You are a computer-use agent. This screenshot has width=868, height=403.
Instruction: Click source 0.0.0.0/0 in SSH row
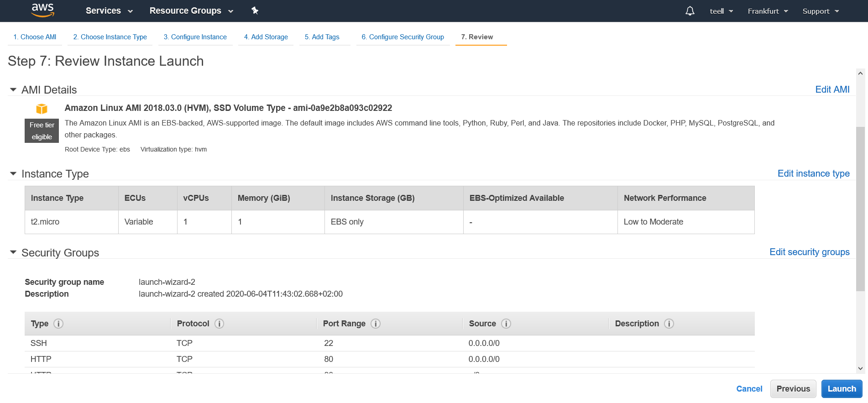[x=484, y=343]
